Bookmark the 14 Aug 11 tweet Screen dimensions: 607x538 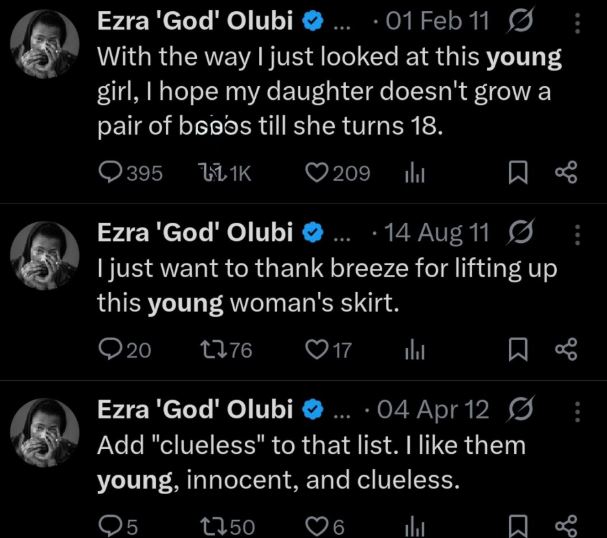point(518,349)
